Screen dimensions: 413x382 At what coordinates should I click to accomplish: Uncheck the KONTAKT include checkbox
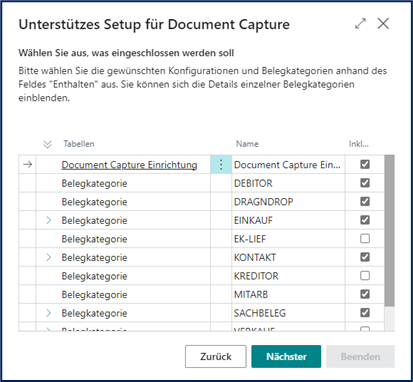point(365,257)
